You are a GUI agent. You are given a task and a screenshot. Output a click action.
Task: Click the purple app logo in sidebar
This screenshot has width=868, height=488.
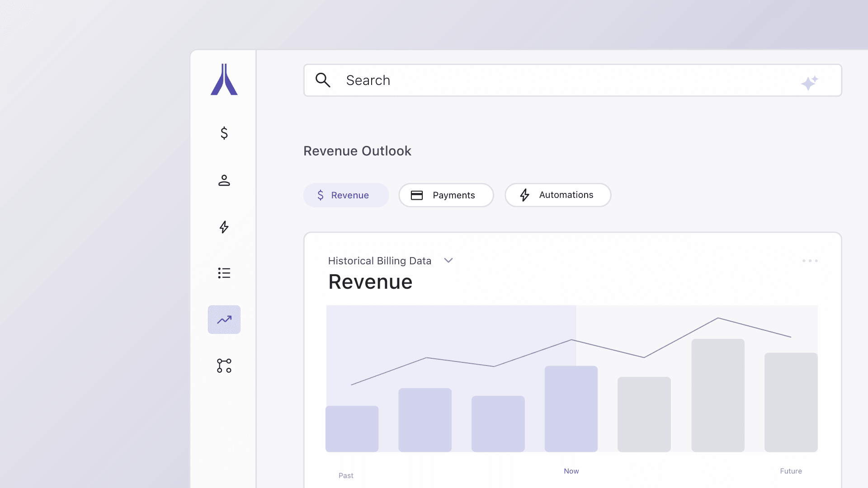click(x=224, y=80)
